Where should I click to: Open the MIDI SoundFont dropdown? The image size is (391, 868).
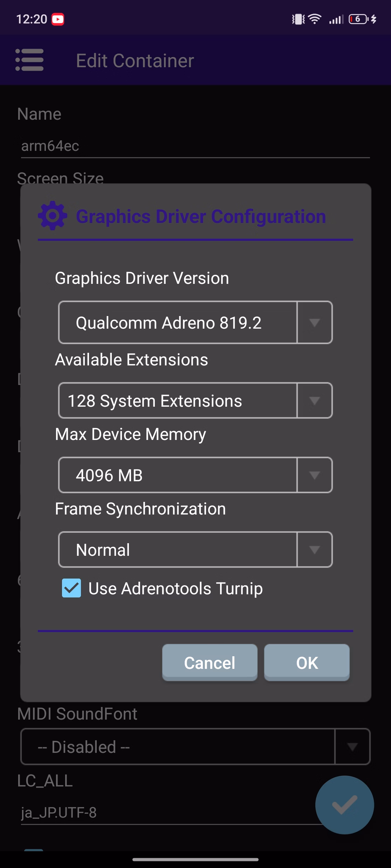[195, 747]
